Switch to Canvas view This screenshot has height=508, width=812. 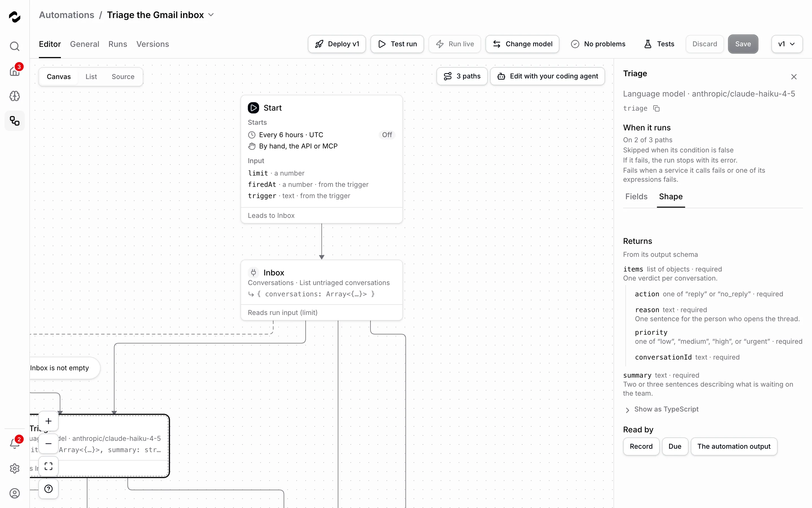coord(59,76)
